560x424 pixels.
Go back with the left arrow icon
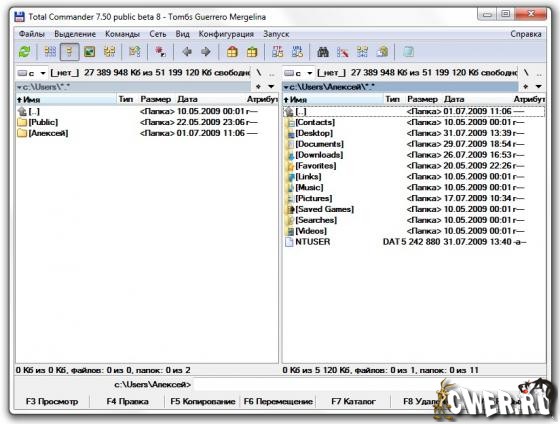[187, 52]
